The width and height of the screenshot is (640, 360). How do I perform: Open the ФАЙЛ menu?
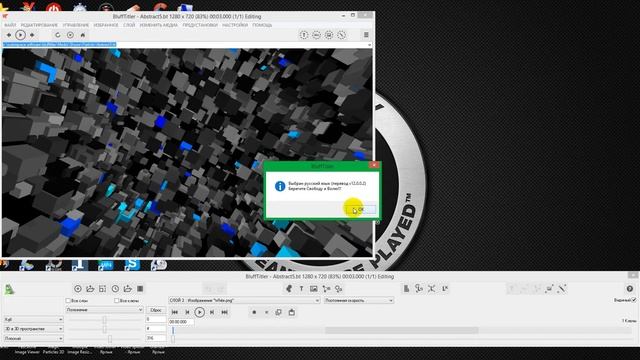[x=10, y=25]
